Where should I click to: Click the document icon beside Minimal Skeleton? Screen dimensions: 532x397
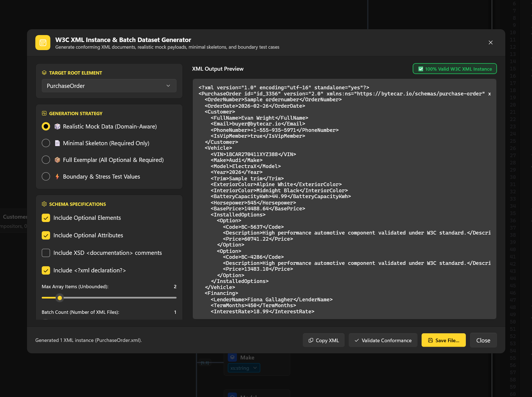pos(57,143)
